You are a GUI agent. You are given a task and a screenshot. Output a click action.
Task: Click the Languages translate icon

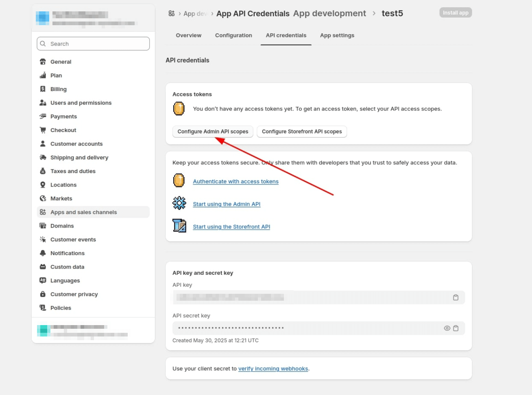43,281
